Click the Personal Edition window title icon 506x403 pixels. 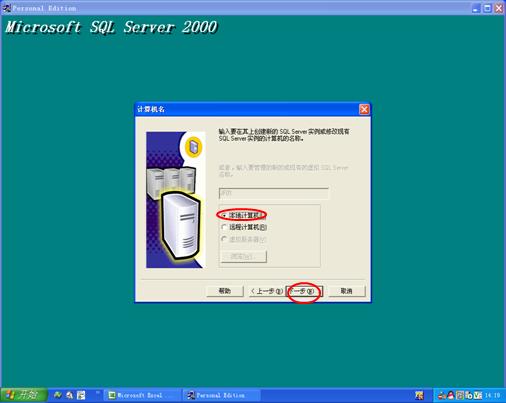tap(7, 8)
